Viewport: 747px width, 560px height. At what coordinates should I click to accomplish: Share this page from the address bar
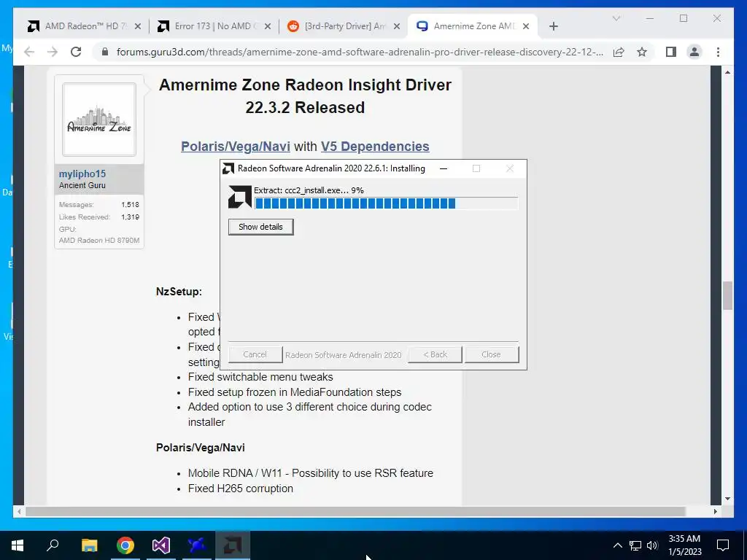pos(619,52)
